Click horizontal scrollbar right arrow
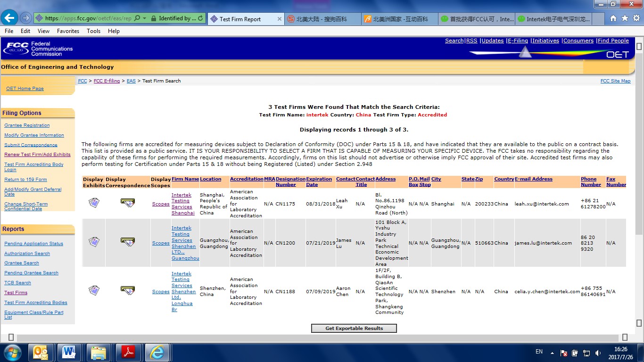 point(625,337)
